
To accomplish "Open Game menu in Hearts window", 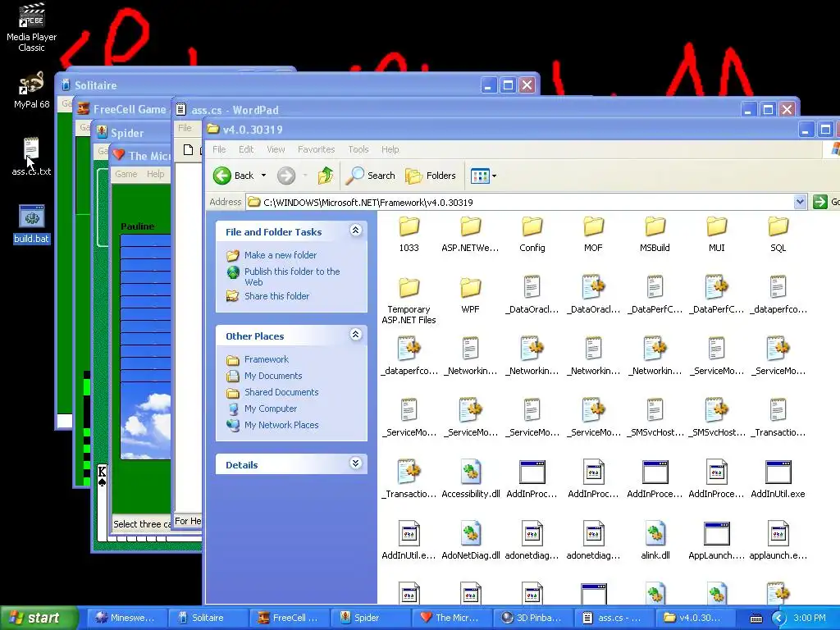I will [126, 174].
